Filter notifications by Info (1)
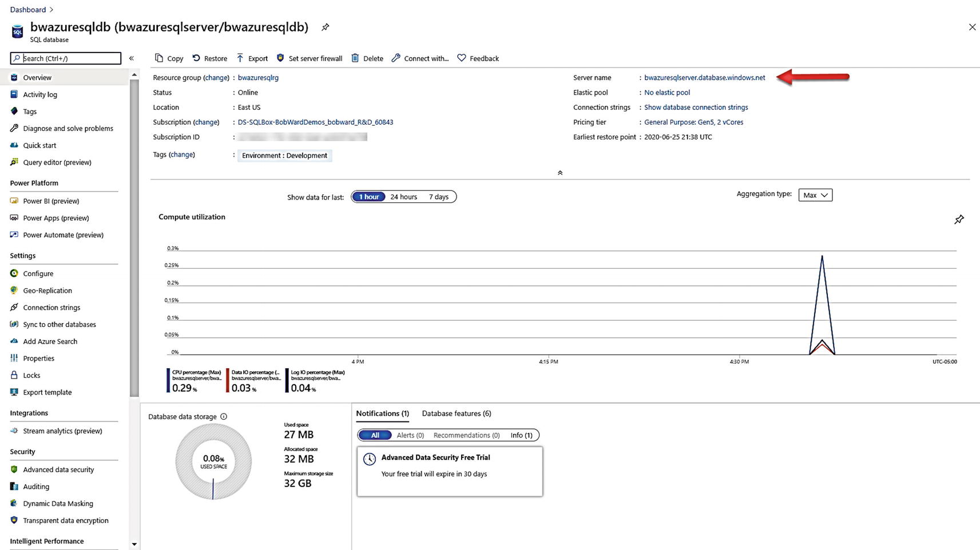980x550 pixels. pos(522,435)
